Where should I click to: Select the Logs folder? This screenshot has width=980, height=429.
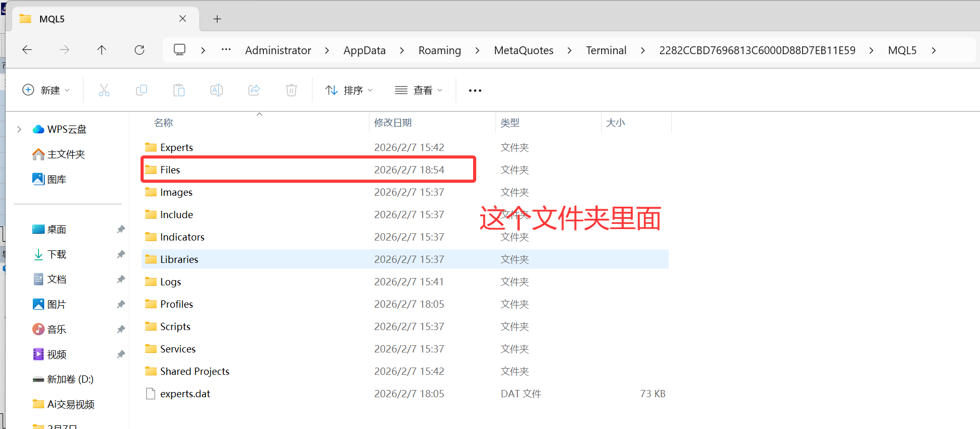pyautogui.click(x=405, y=282)
